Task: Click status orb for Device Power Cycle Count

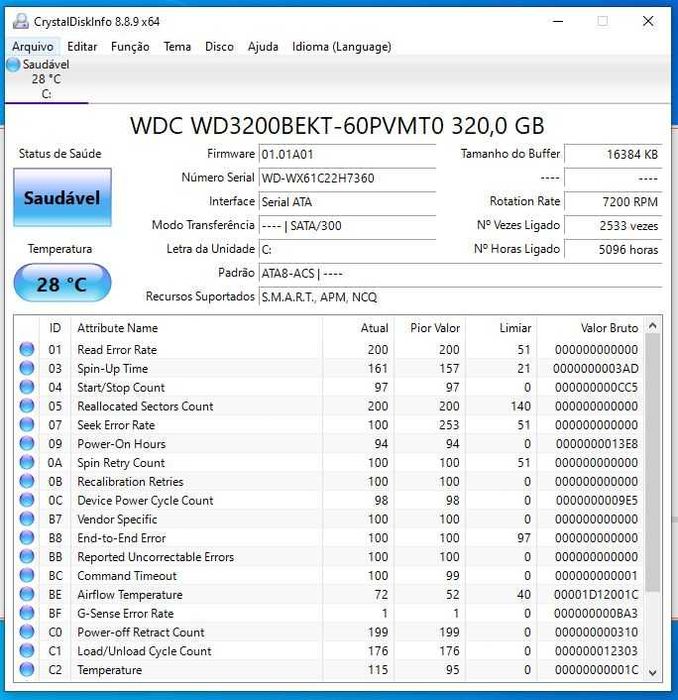Action: coord(27,500)
